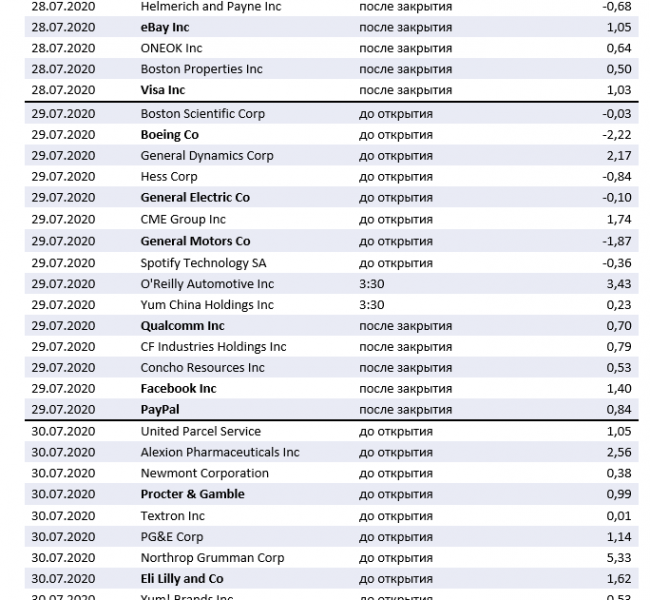
Task: Click Eli Lilly value 1,62
Action: (619, 579)
